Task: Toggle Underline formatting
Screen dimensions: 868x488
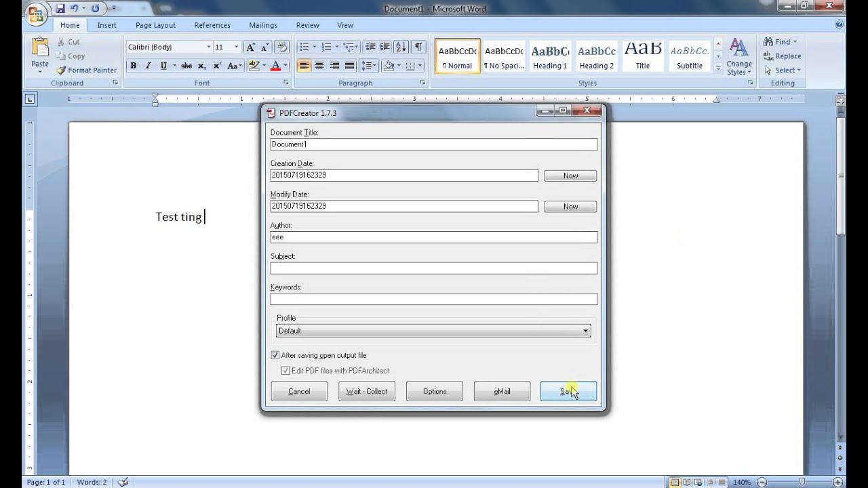Action: [x=163, y=66]
